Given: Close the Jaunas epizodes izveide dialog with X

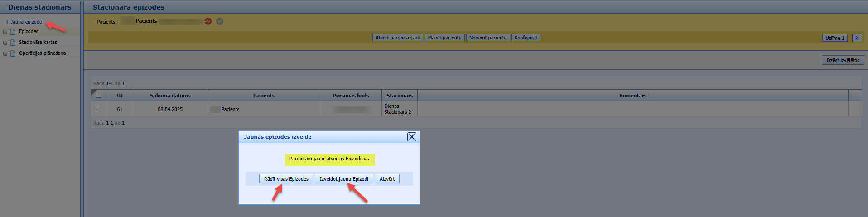Looking at the screenshot, I should [411, 137].
